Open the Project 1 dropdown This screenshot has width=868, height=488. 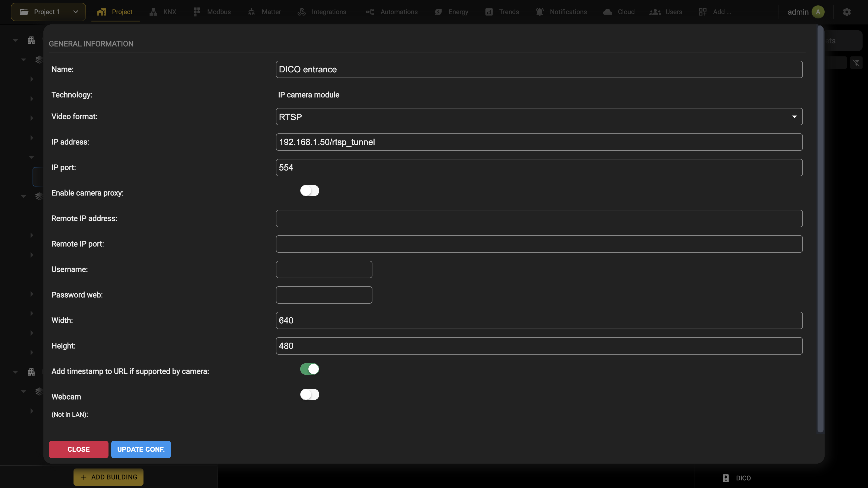[x=48, y=12]
